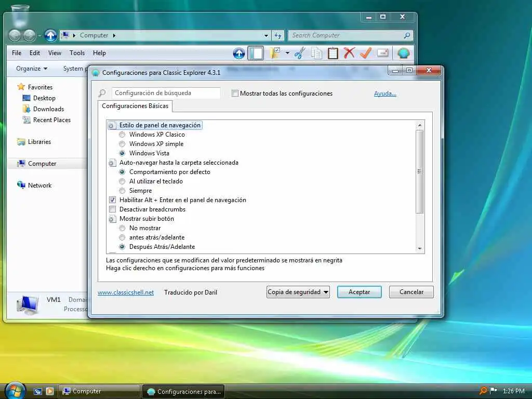Select Recent Places in navigation pane
Image resolution: width=532 pixels, height=399 pixels.
pyautogui.click(x=51, y=120)
